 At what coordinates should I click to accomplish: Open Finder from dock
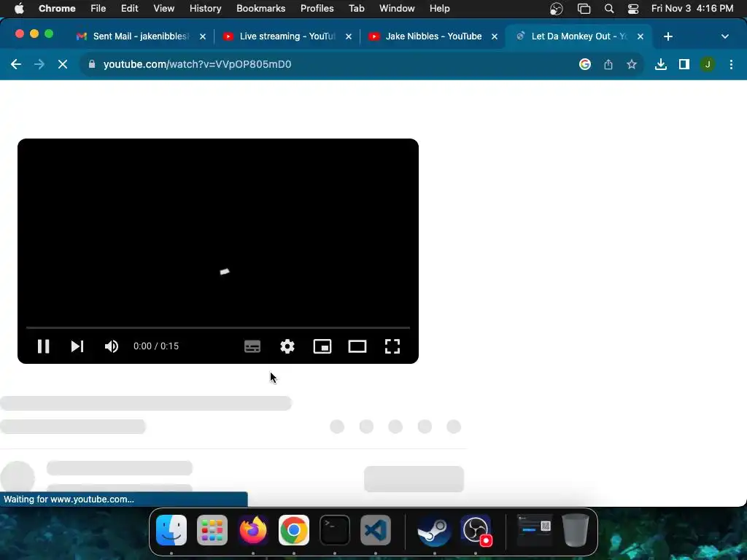pos(171,530)
